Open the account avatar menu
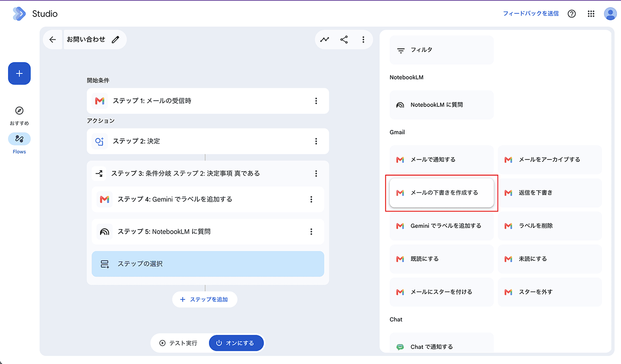 (x=610, y=14)
